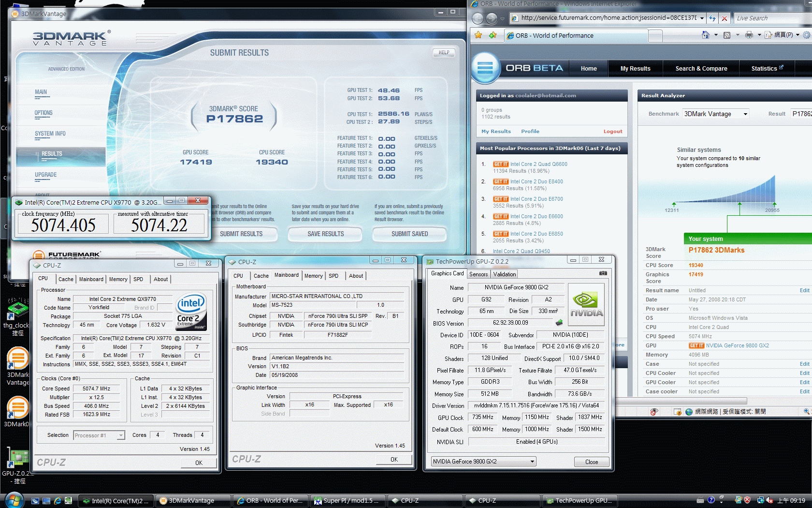
Task: Open the Memory tab in the CPU-Z Processor window
Action: pyautogui.click(x=118, y=279)
